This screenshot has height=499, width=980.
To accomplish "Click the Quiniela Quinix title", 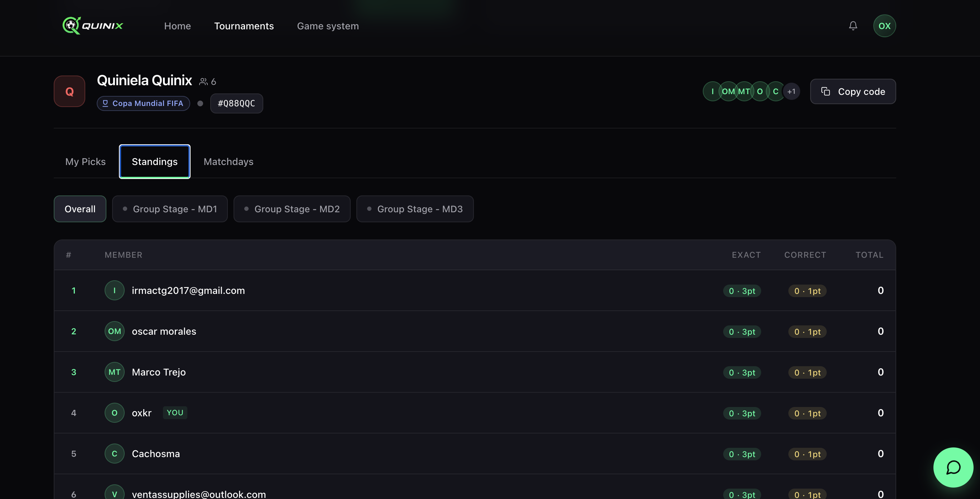I will (x=144, y=80).
